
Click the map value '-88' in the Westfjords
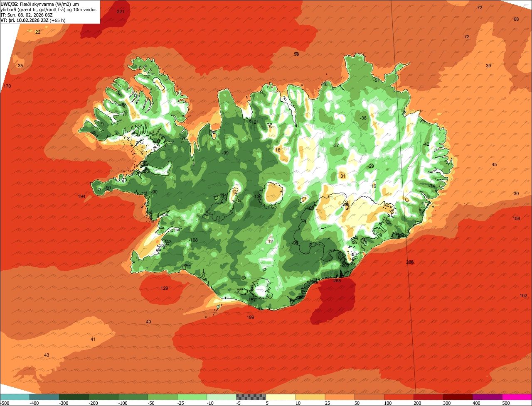pos(123,105)
